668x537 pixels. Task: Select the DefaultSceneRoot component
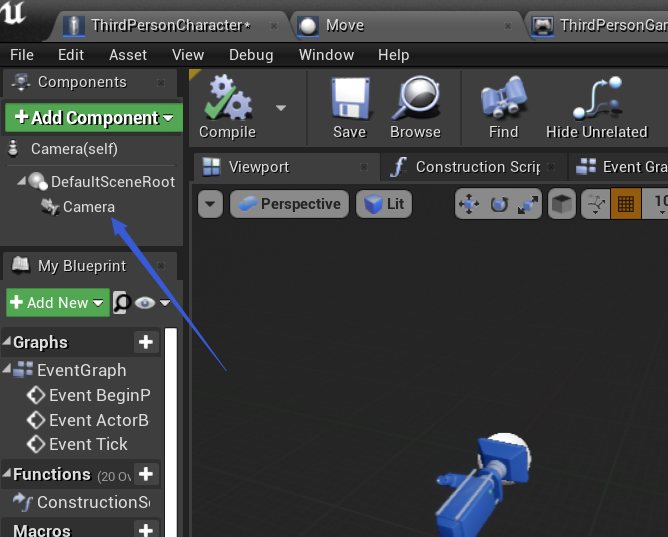[112, 182]
